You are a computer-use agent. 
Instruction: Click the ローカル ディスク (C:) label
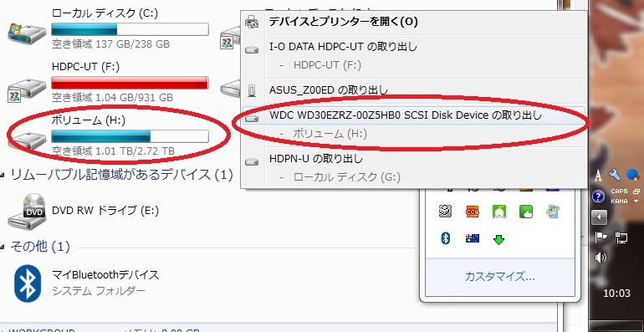click(105, 13)
